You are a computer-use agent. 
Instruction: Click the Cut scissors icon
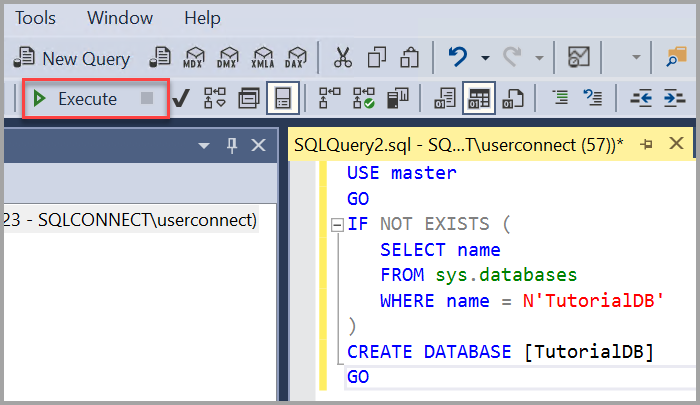click(343, 58)
